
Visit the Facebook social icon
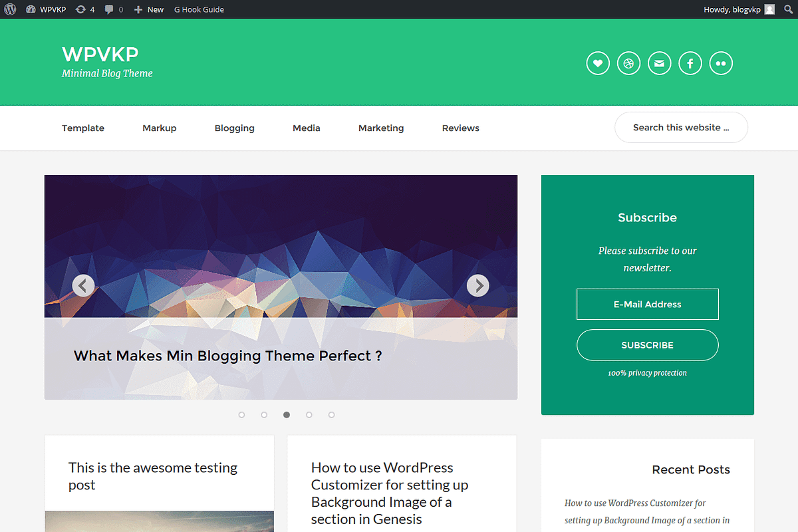pos(690,63)
